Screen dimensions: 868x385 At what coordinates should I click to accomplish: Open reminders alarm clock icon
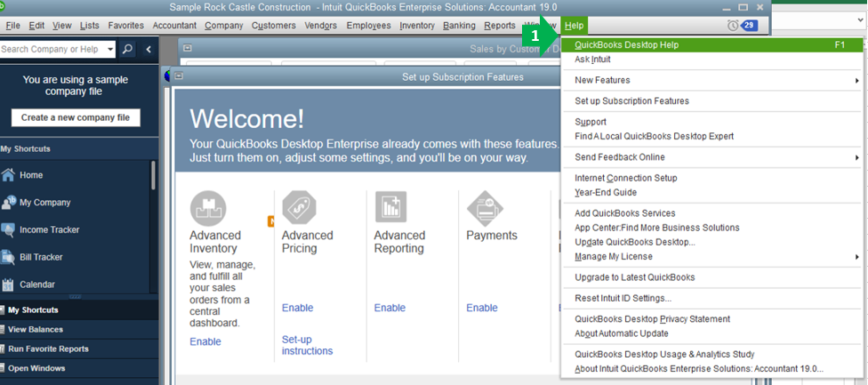tap(733, 26)
